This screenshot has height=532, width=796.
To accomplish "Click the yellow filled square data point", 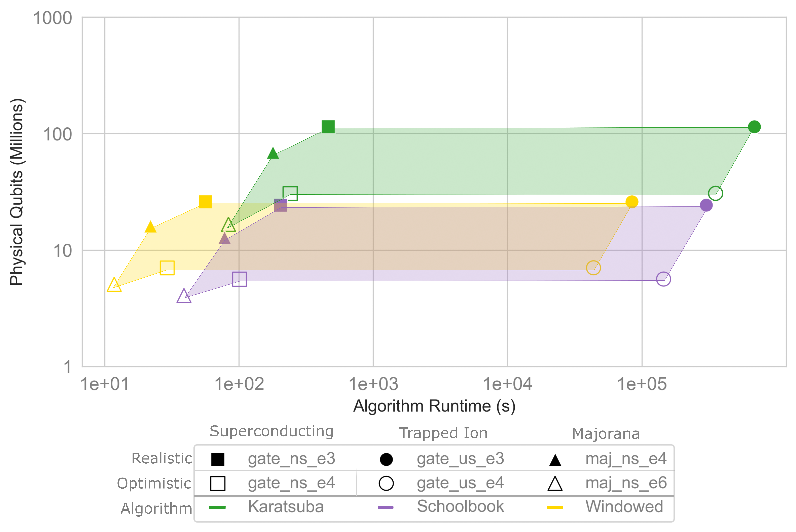I will pos(205,202).
